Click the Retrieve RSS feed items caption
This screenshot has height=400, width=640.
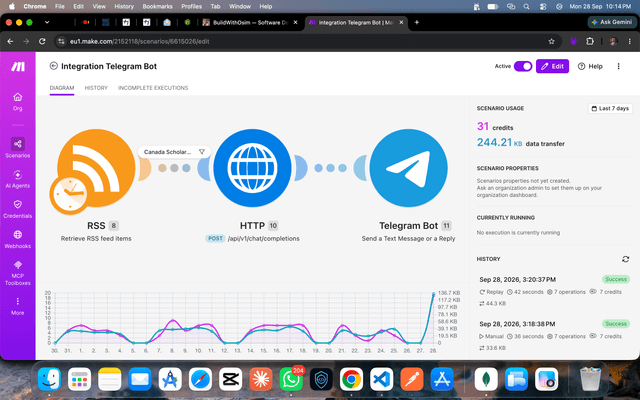[96, 238]
